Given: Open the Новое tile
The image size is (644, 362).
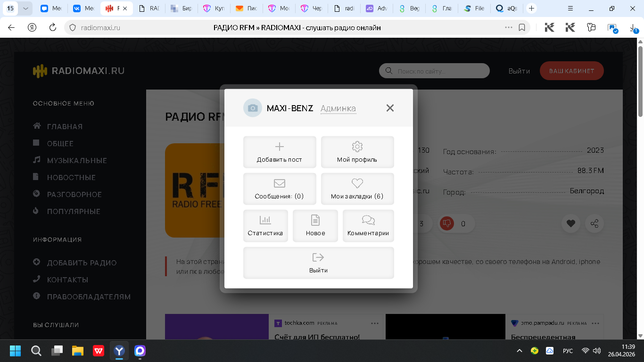Looking at the screenshot, I should pos(315,225).
